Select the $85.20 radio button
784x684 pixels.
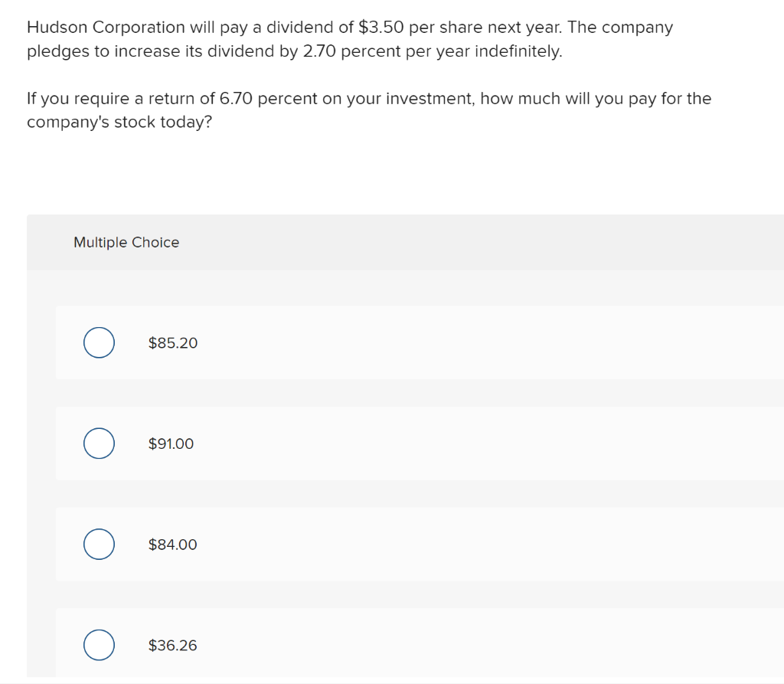click(99, 342)
